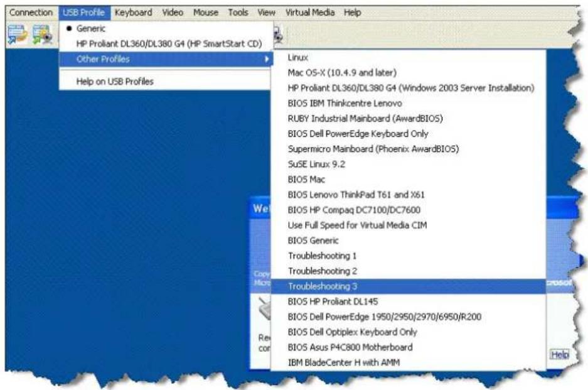Choose Use Full Speed for Virtual Media CIM
This screenshot has width=588, height=390.
(409, 225)
